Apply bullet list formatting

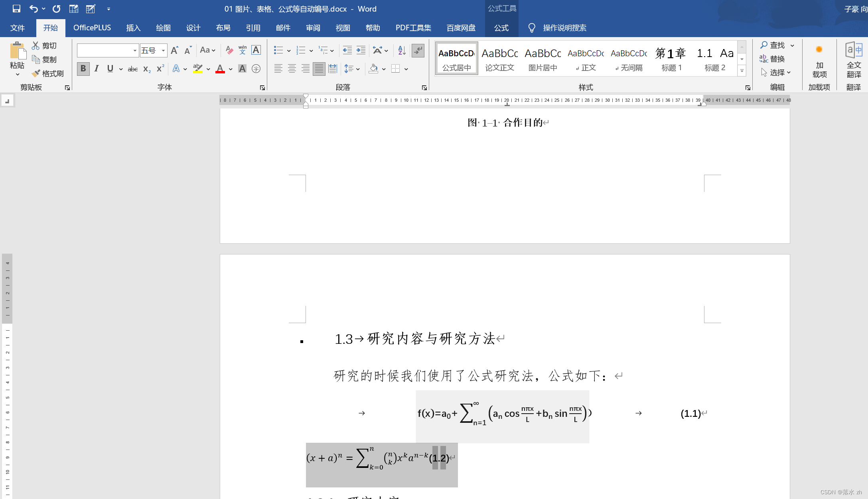tap(278, 50)
